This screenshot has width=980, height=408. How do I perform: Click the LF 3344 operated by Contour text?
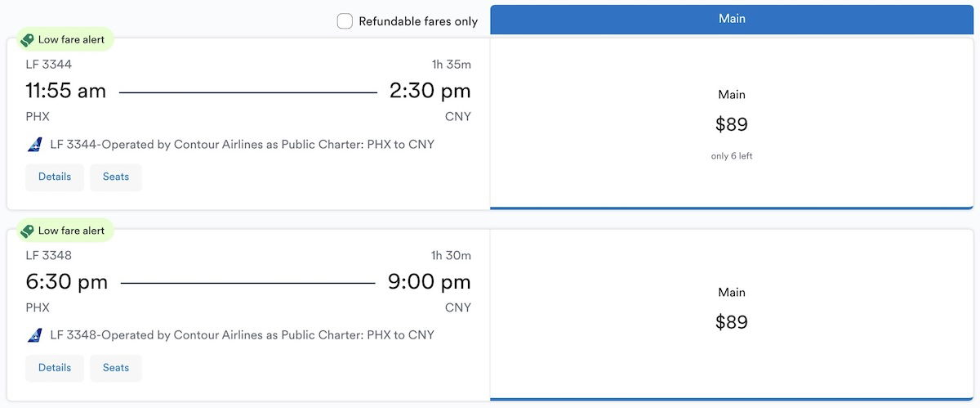tap(242, 145)
